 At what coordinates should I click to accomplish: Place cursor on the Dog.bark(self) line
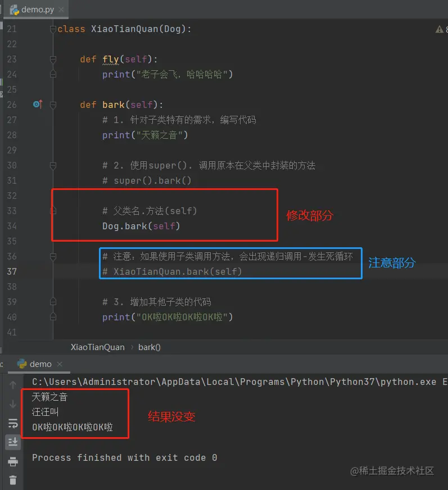tap(141, 226)
